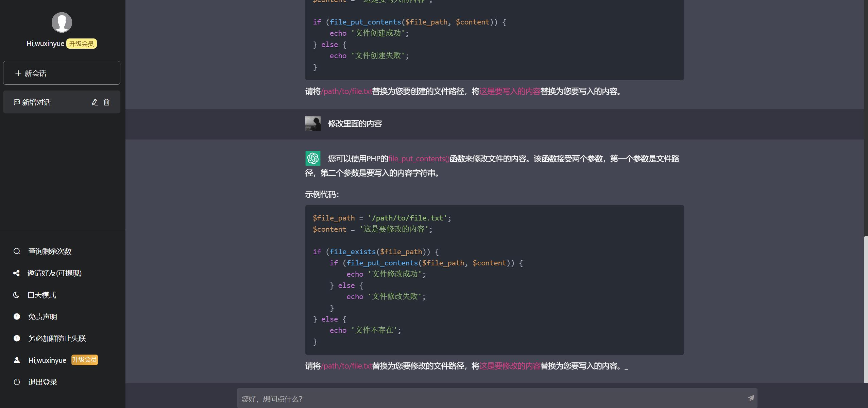
Task: Click the power icon beside 退出登录
Action: 17,382
